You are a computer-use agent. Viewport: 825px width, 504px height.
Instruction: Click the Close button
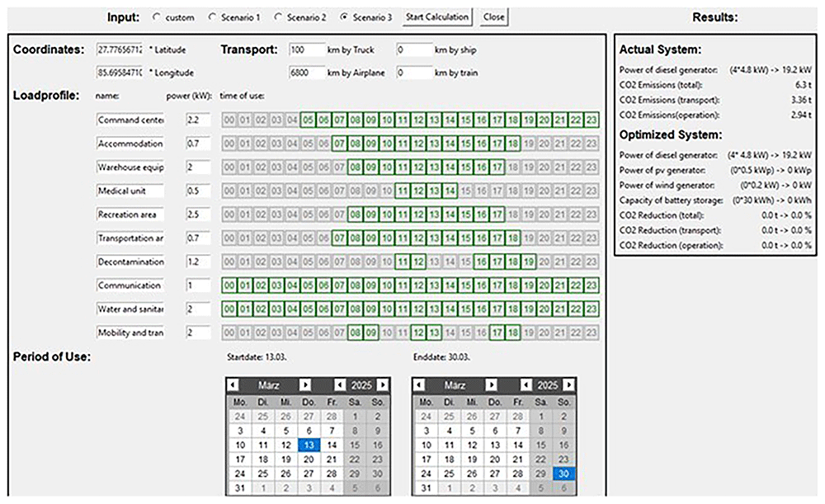(493, 16)
